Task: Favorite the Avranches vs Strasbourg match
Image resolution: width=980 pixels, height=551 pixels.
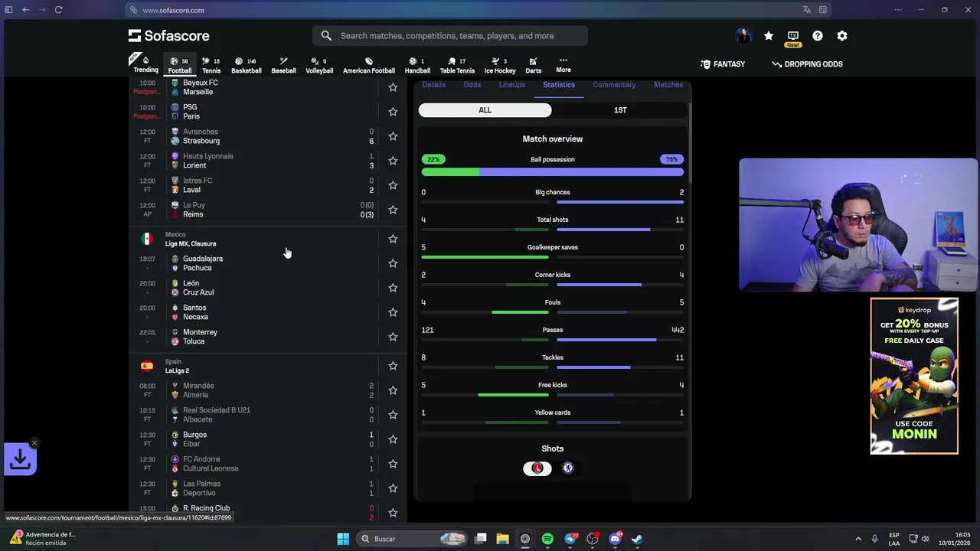Action: [x=393, y=136]
